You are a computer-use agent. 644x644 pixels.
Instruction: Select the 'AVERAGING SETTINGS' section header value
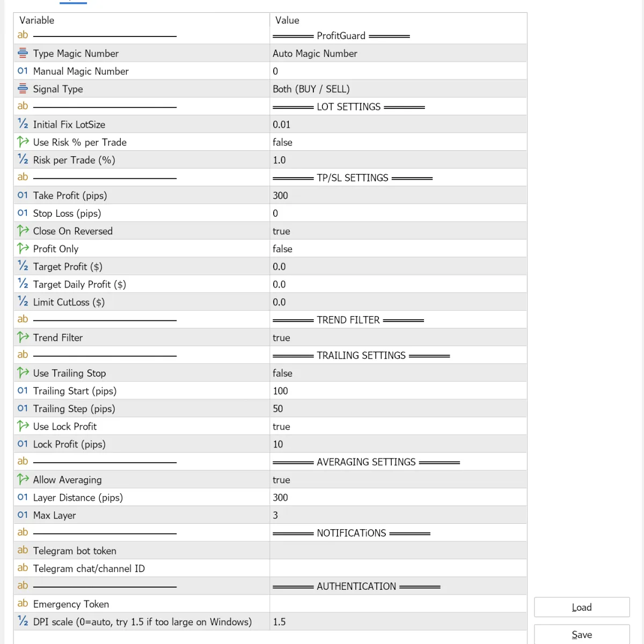coord(367,462)
